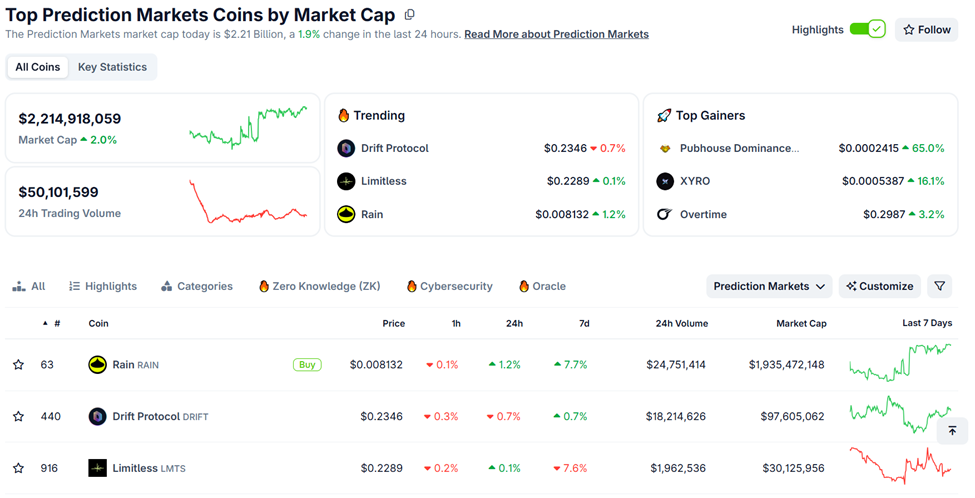Copy page title using the copy icon

point(410,15)
